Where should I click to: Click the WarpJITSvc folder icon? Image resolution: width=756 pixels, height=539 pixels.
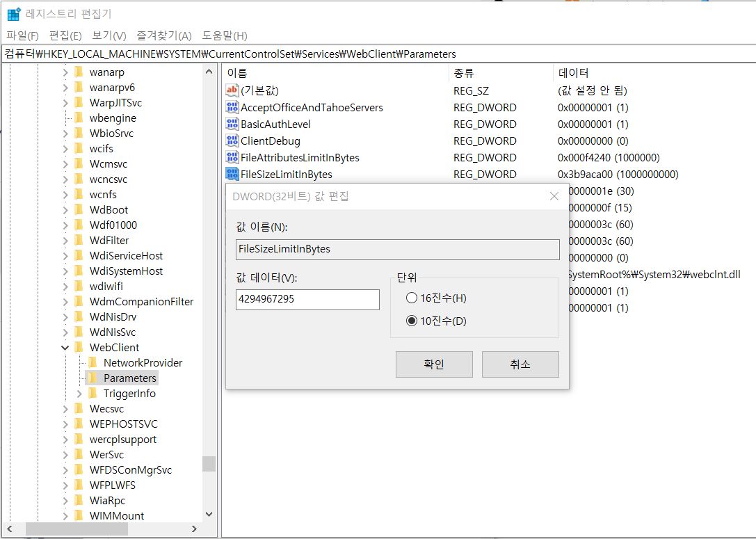click(79, 103)
